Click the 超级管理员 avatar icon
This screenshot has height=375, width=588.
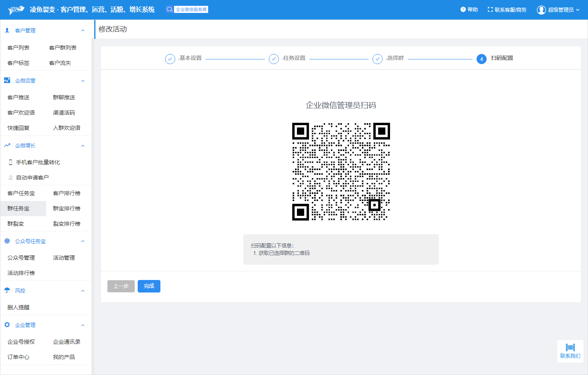click(541, 10)
